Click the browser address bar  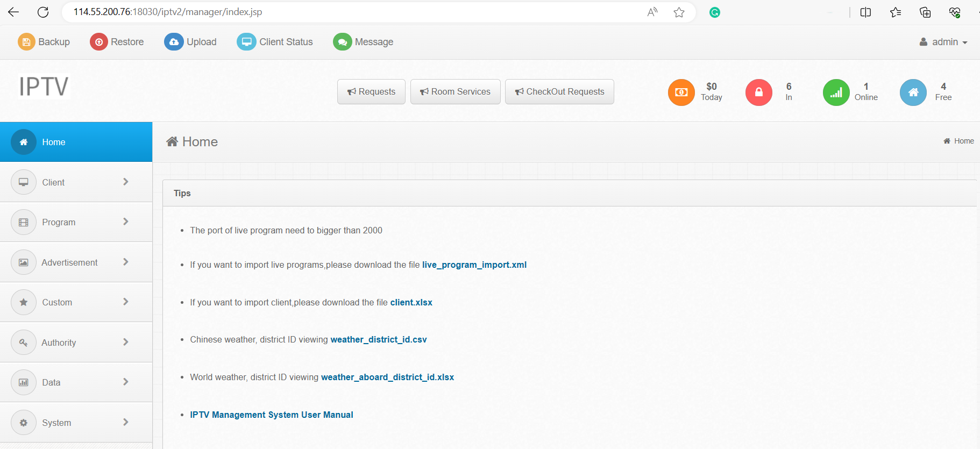pos(350,12)
